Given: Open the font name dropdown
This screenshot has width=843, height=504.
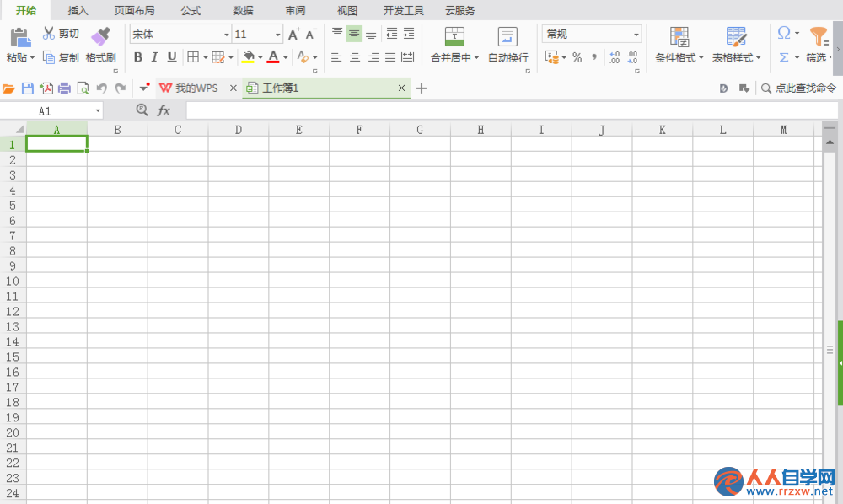Looking at the screenshot, I should (226, 35).
